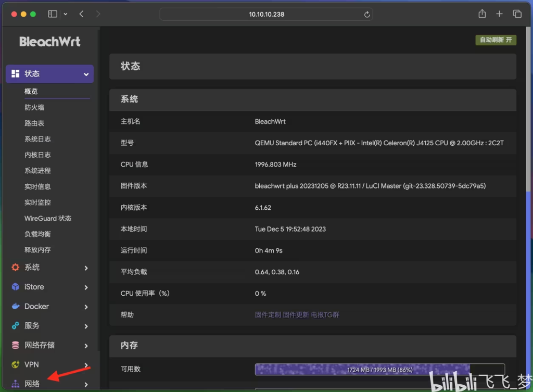Click the 状态 grid icon in sidebar
This screenshot has width=533, height=392.
[x=15, y=74]
